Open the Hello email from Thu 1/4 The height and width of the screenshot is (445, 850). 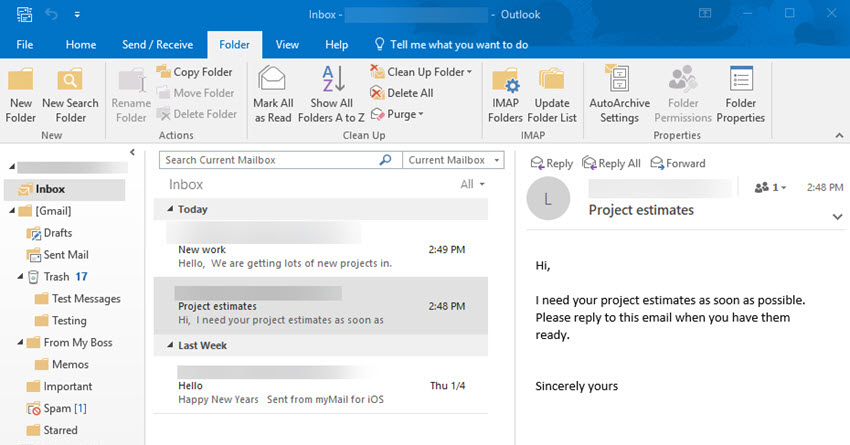point(321,385)
